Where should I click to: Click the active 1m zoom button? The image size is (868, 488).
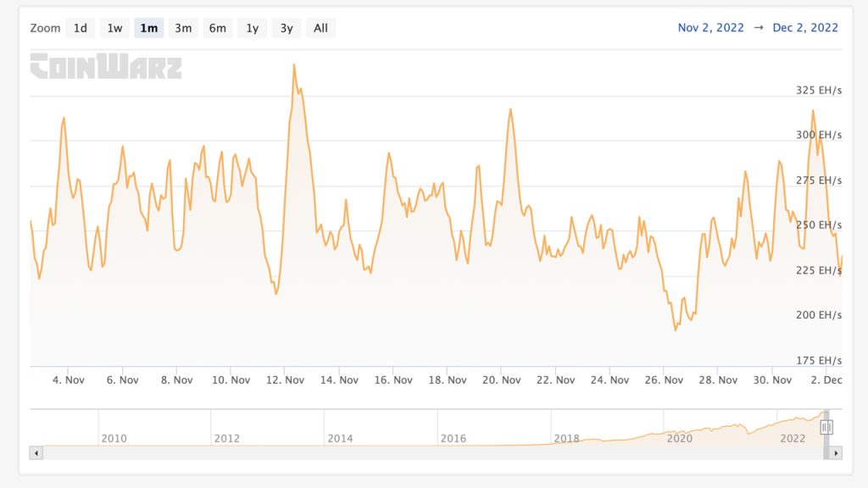(x=149, y=27)
